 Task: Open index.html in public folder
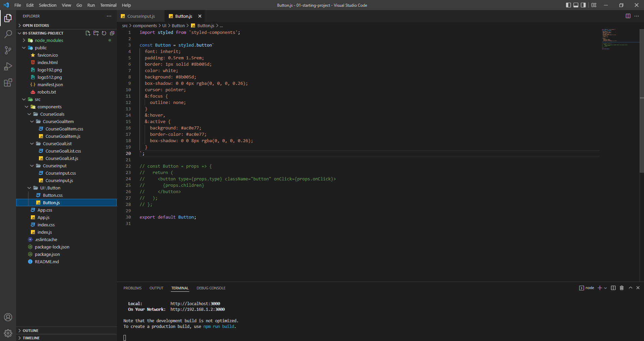(x=66, y=62)
